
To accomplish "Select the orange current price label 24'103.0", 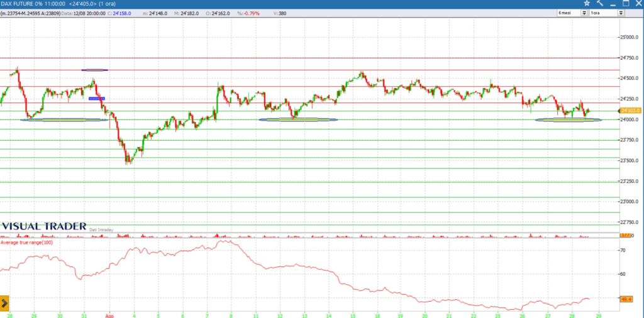I will point(630,111).
